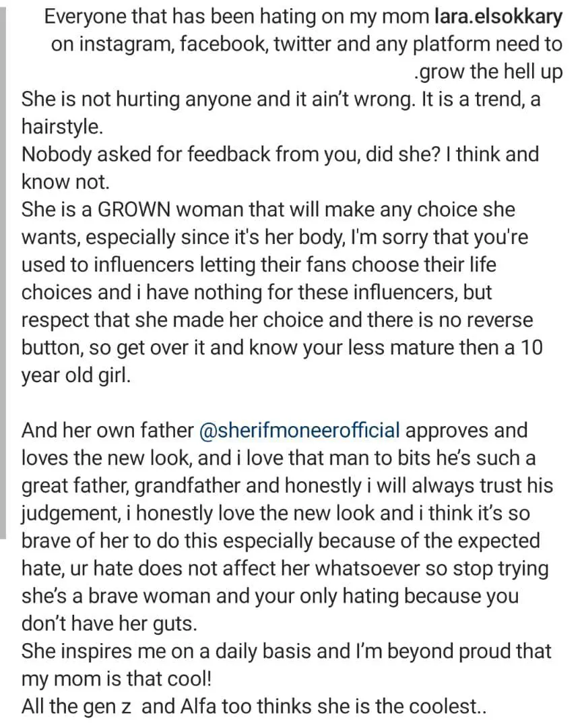Click the text "my mom is that cool!"
Viewport: 584px width, 728px height.
pyautogui.click(x=117, y=679)
